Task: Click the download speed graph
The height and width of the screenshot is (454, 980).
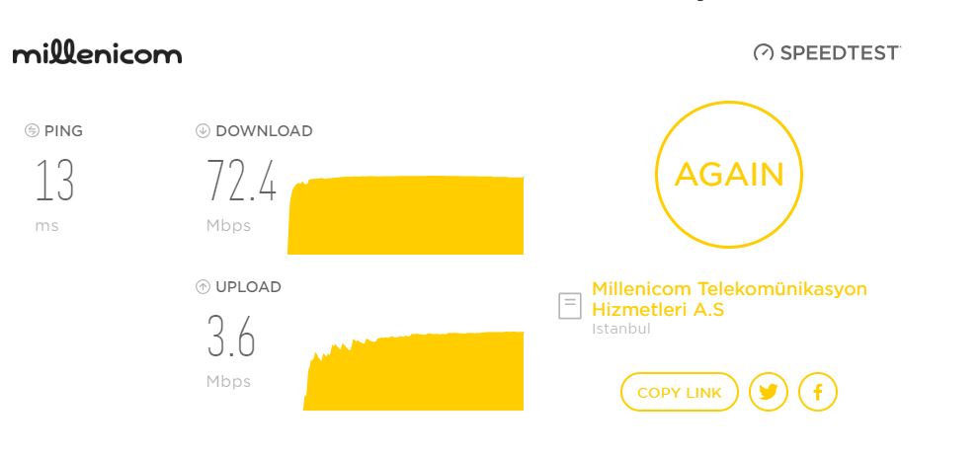Action: pyautogui.click(x=406, y=215)
